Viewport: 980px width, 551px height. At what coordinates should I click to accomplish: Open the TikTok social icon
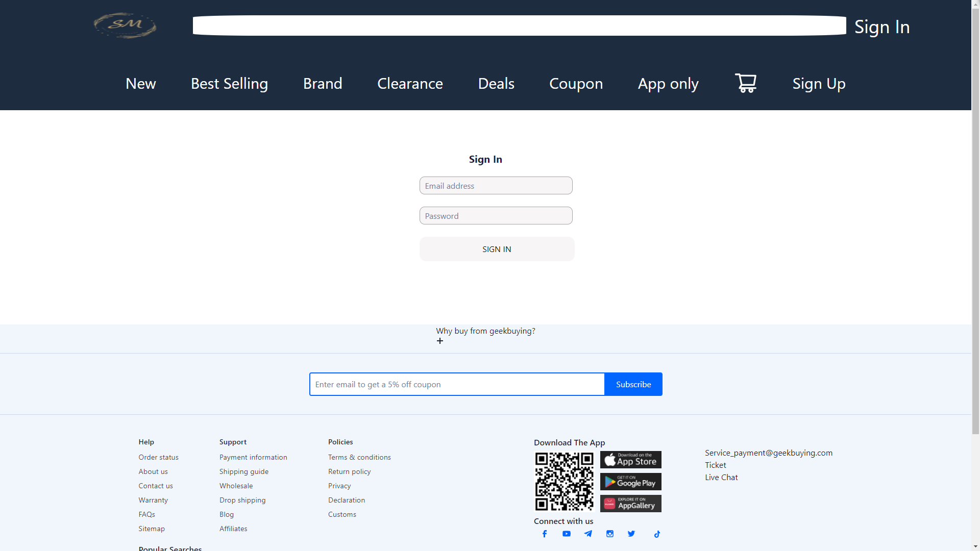click(x=657, y=534)
